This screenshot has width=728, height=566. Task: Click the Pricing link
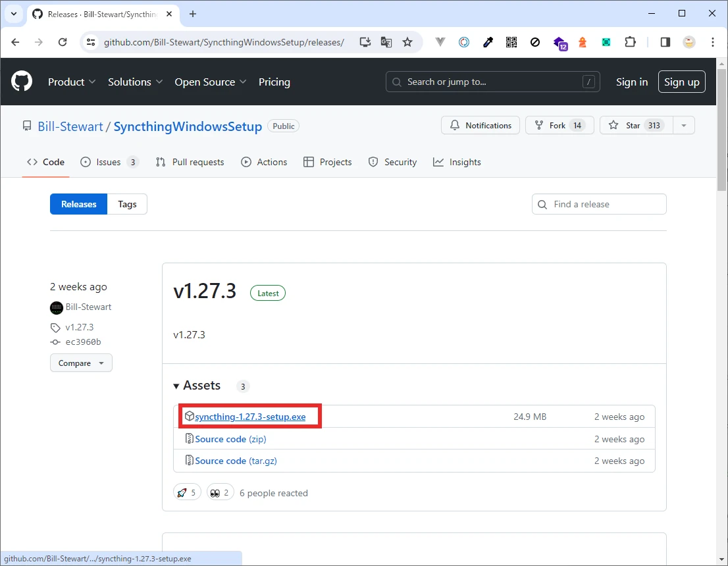274,82
